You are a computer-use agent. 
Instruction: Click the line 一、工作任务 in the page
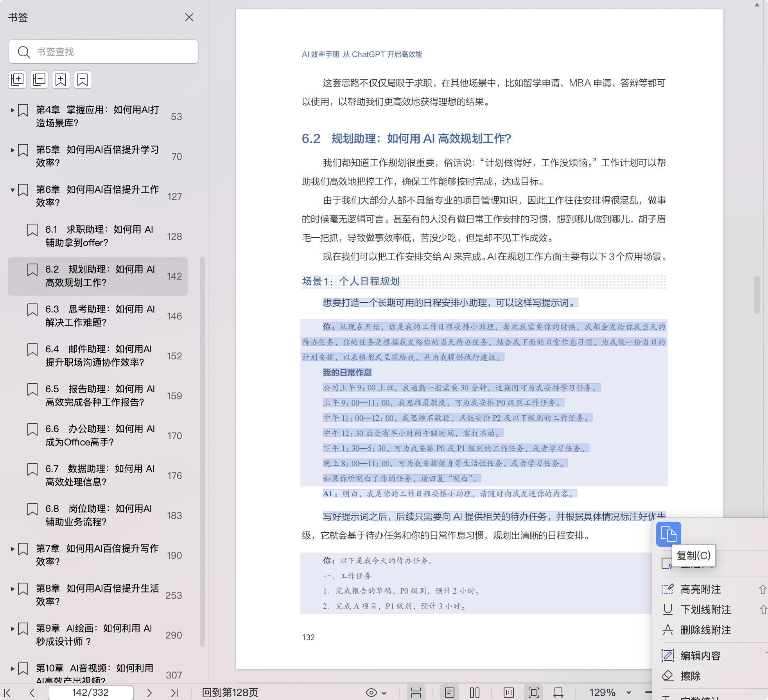pyautogui.click(x=347, y=576)
